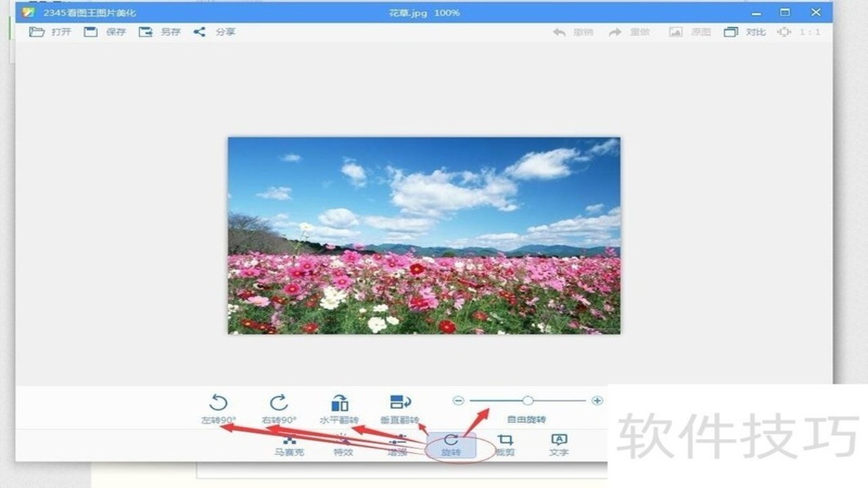
Task: Set the zoom to actual size 1:1
Action: click(799, 32)
